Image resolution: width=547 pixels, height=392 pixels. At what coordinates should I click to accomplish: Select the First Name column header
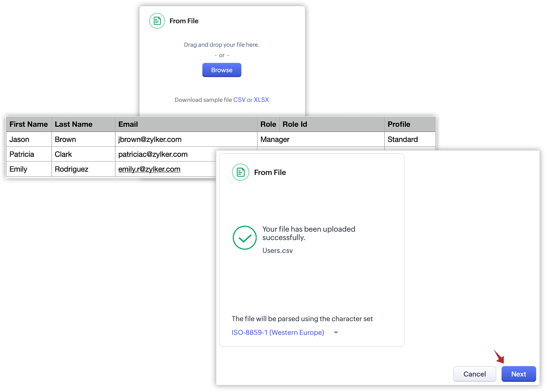28,124
